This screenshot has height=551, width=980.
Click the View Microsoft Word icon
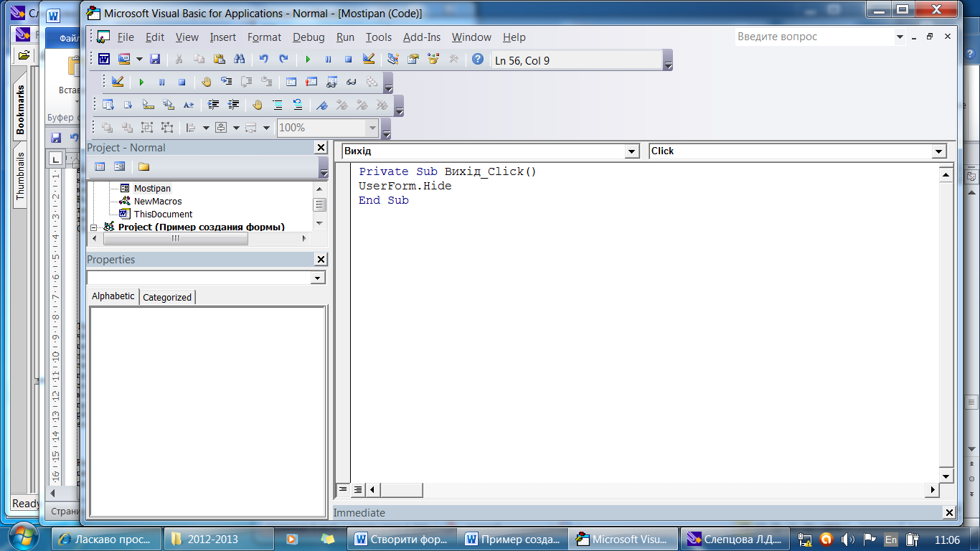(104, 60)
